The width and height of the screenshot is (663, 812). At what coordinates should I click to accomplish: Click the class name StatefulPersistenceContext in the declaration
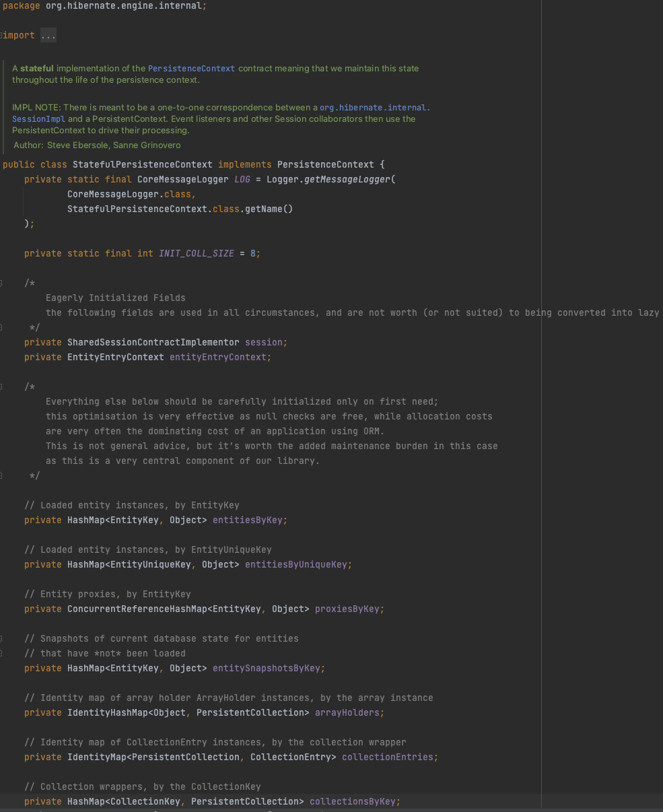coord(143,165)
